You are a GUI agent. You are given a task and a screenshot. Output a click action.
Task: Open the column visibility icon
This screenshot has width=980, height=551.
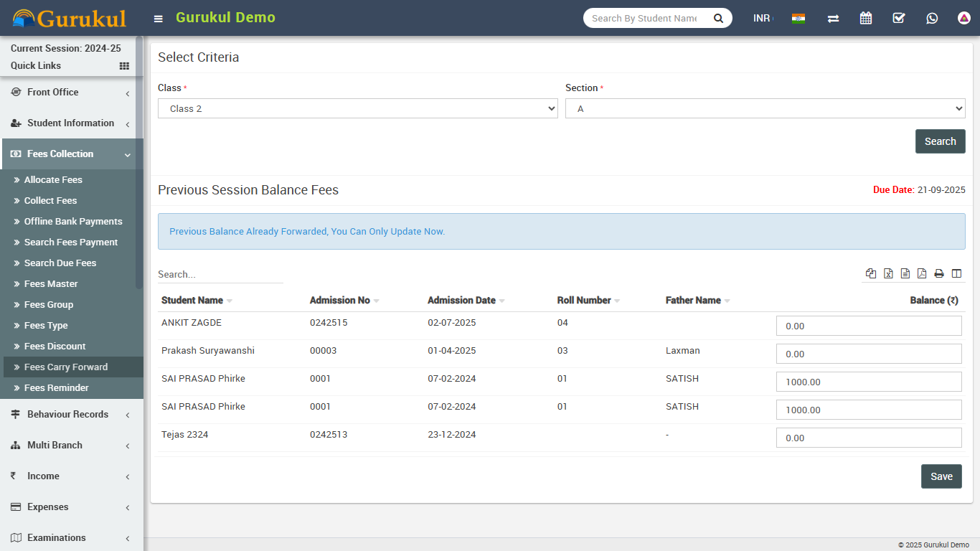956,273
